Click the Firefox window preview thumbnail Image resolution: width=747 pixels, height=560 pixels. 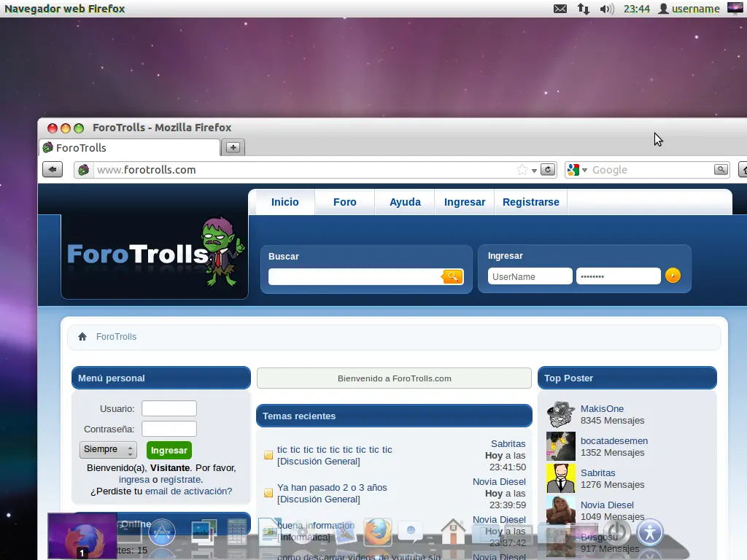click(82, 536)
